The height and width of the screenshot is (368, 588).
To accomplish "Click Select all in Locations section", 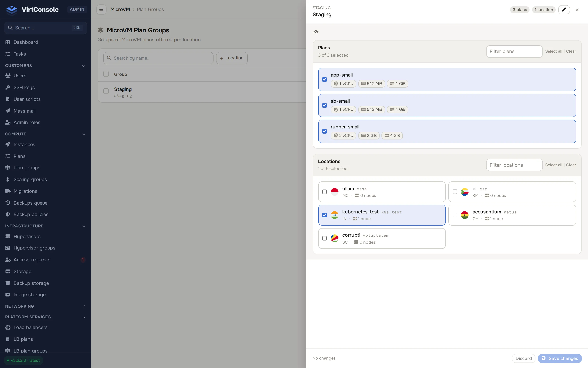I will coord(553,165).
